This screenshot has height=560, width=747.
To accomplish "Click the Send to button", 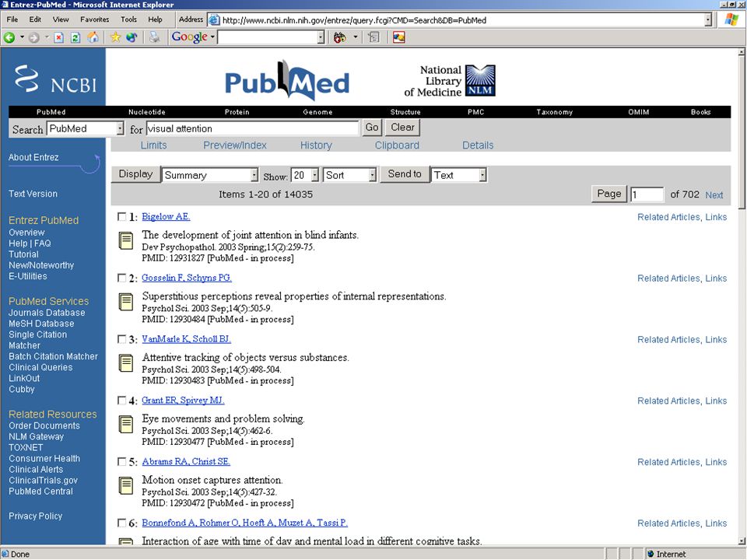I will (405, 174).
